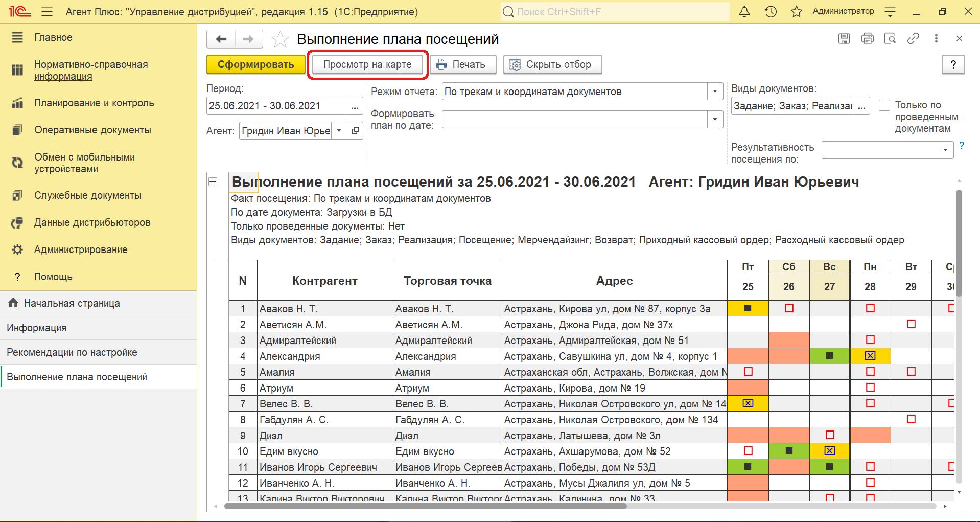Screen dimensions: 980x522
Task: Open more actions three-dots menu
Action: click(936, 38)
